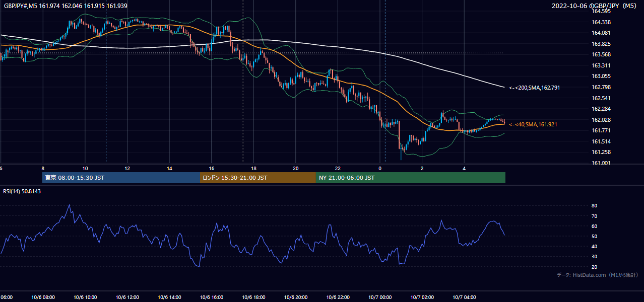Click hour tick 18 under price chart
Image resolution: width=644 pixels, height=302 pixels.
point(253,169)
